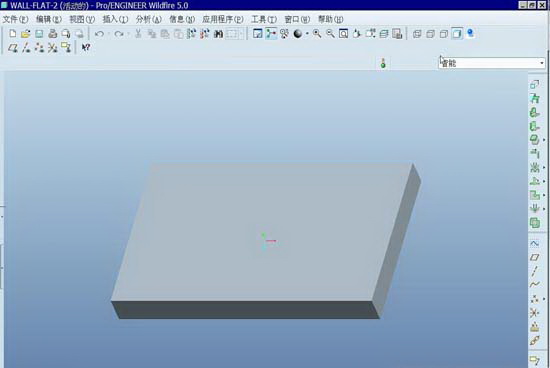Screen dimensions: 550x368
Task: Open the Window menu (窗口)
Action: pos(297,19)
